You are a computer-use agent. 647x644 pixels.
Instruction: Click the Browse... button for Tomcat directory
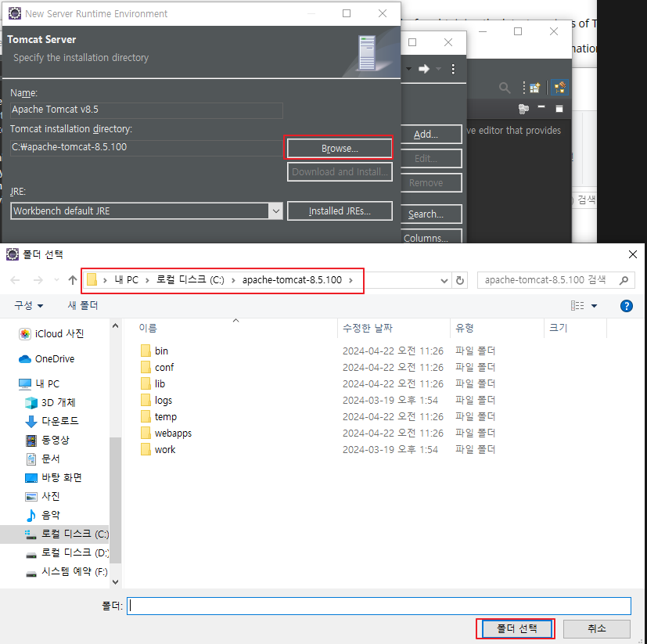point(340,148)
